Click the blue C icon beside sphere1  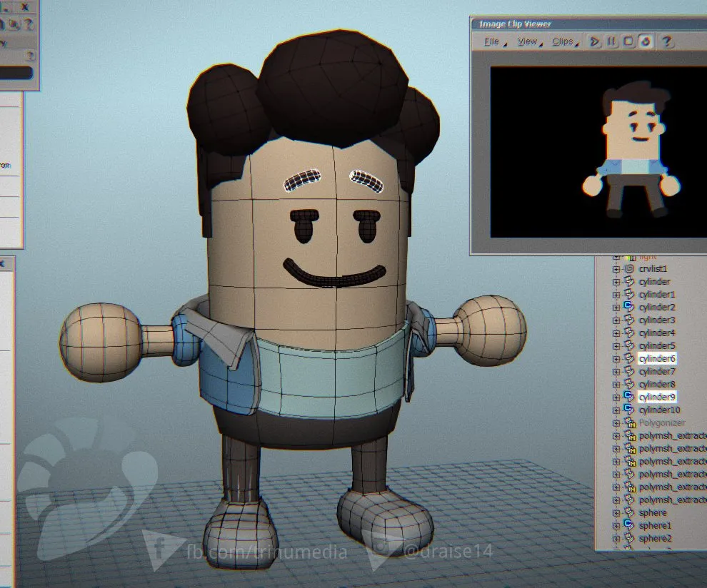click(629, 525)
